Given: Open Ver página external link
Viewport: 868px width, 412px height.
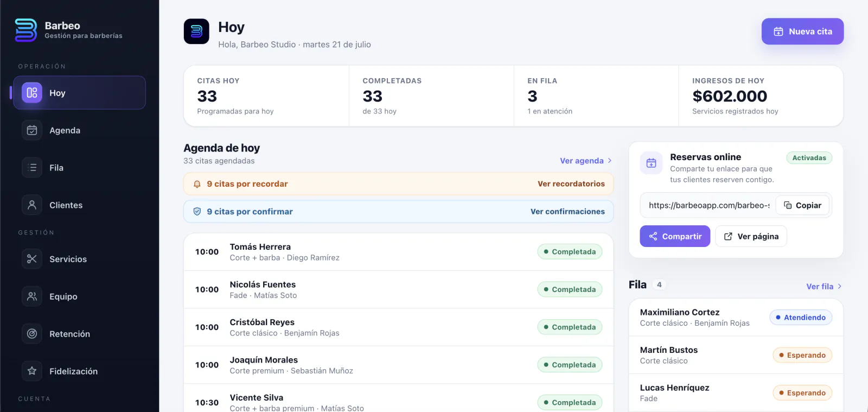Looking at the screenshot, I should pos(751,236).
